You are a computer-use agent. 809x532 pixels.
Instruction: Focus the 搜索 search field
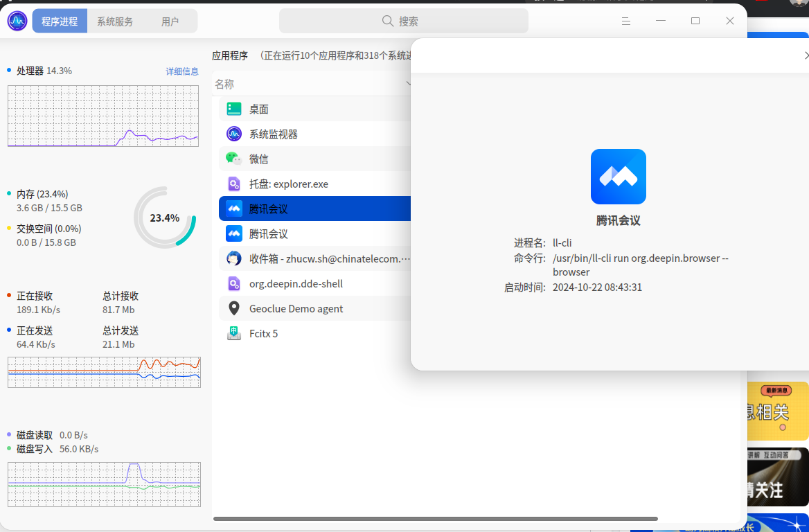pos(404,21)
